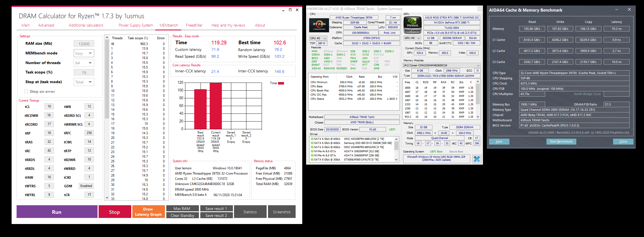Click the Screenshot button in DRAM Calculator
Screen dimensions: 644x237
click(x=282, y=212)
